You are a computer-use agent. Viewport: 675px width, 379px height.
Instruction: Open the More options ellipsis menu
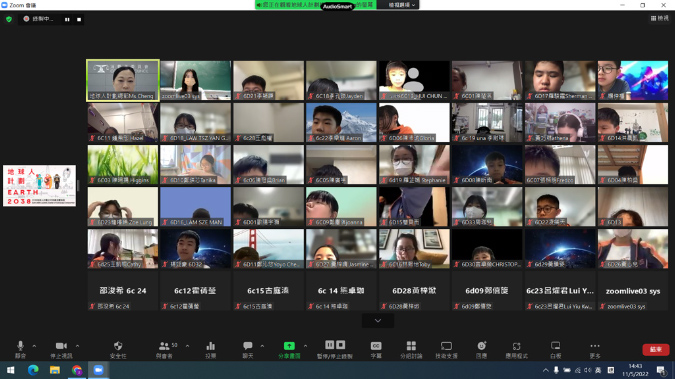point(595,349)
